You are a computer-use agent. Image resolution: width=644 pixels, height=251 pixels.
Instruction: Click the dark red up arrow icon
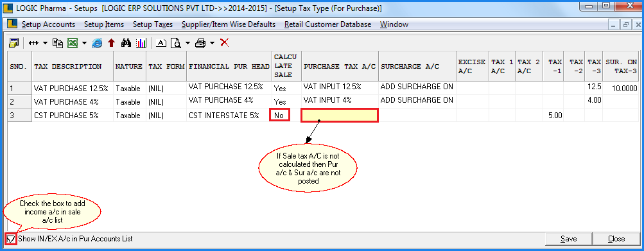(111, 43)
